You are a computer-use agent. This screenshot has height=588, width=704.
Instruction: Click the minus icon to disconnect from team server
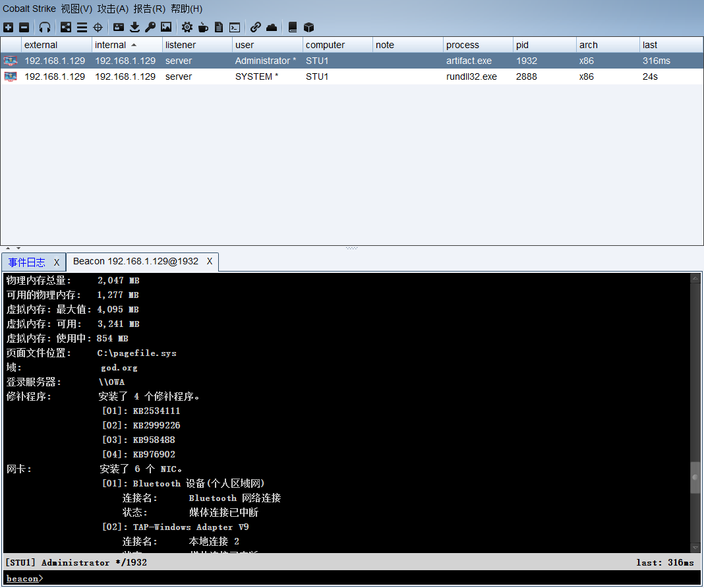[x=24, y=28]
